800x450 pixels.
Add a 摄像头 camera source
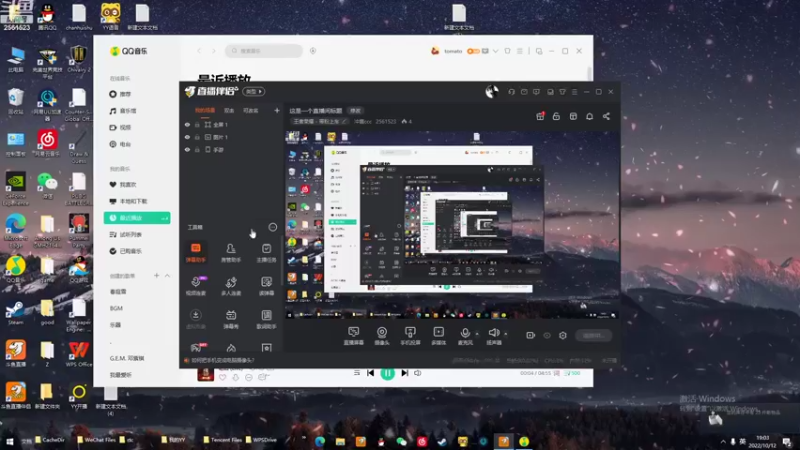[382, 336]
